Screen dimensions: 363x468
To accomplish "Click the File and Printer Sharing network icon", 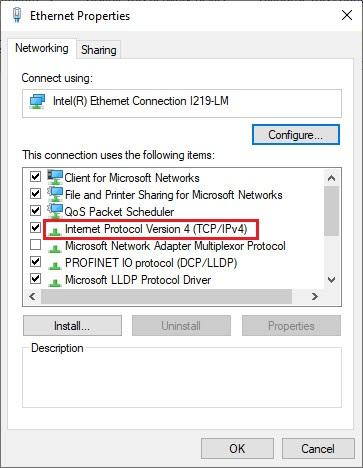I will coord(55,194).
